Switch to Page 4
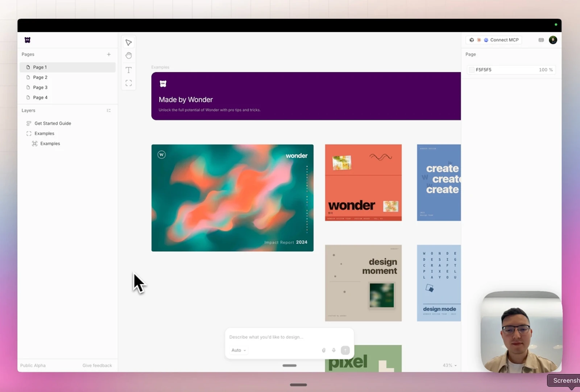 40,97
